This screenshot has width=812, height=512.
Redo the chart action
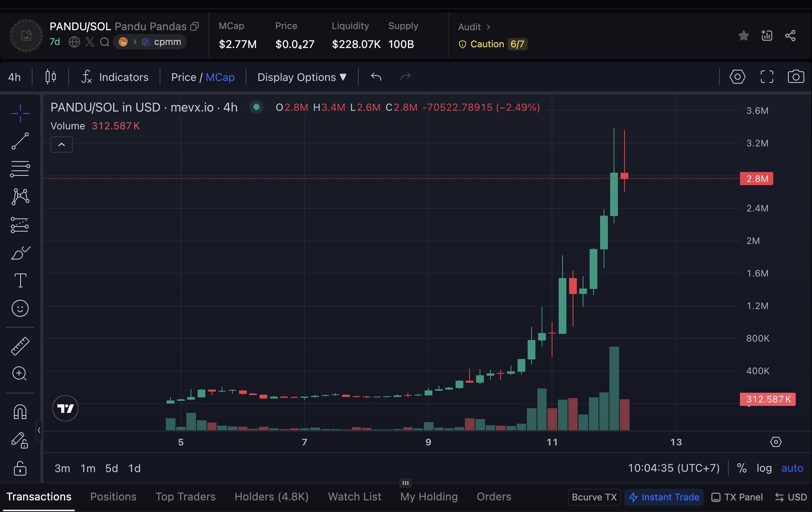(x=405, y=77)
